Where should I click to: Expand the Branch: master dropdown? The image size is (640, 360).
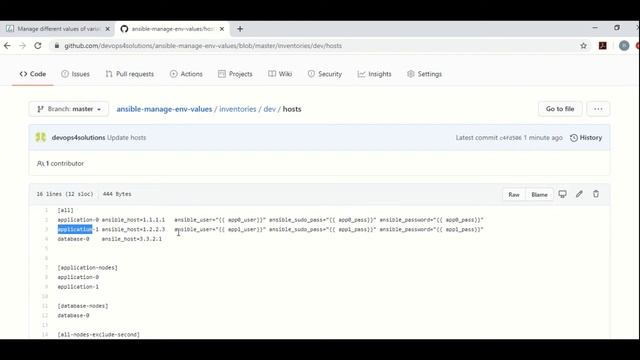point(69,109)
